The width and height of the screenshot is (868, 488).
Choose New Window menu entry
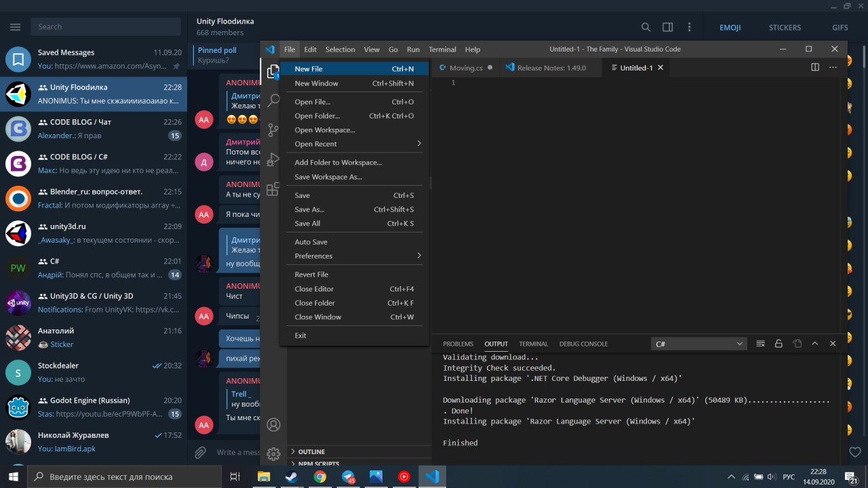coord(354,83)
